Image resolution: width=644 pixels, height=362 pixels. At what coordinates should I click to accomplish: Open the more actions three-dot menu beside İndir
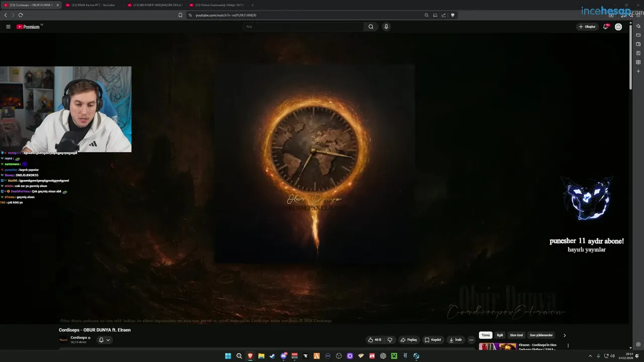coord(471,340)
